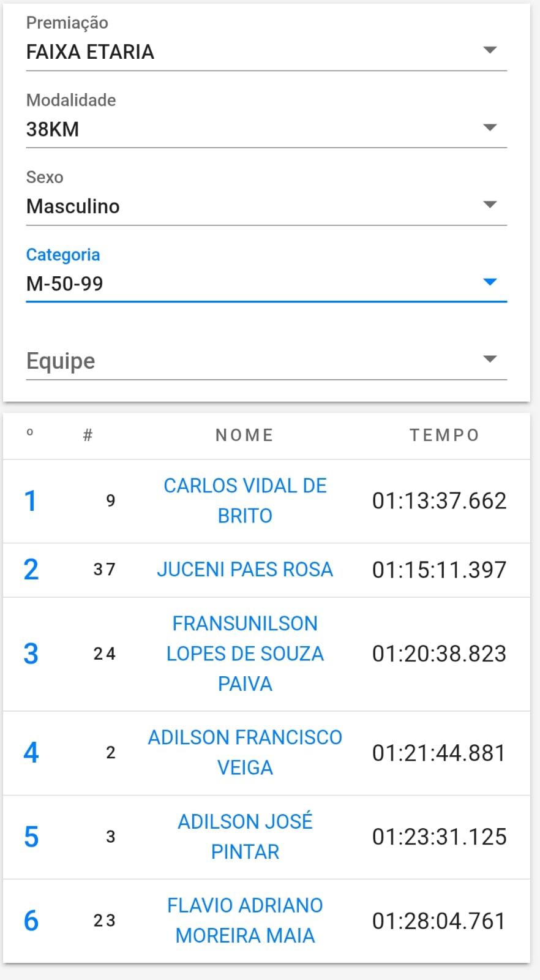Click the TEMPO column header
This screenshot has height=980, width=540.
tap(444, 435)
